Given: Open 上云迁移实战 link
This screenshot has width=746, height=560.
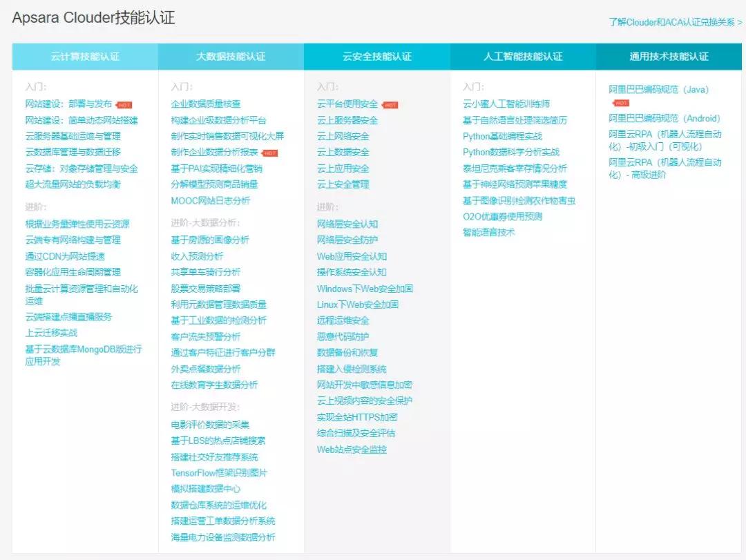Looking at the screenshot, I should pos(51,333).
